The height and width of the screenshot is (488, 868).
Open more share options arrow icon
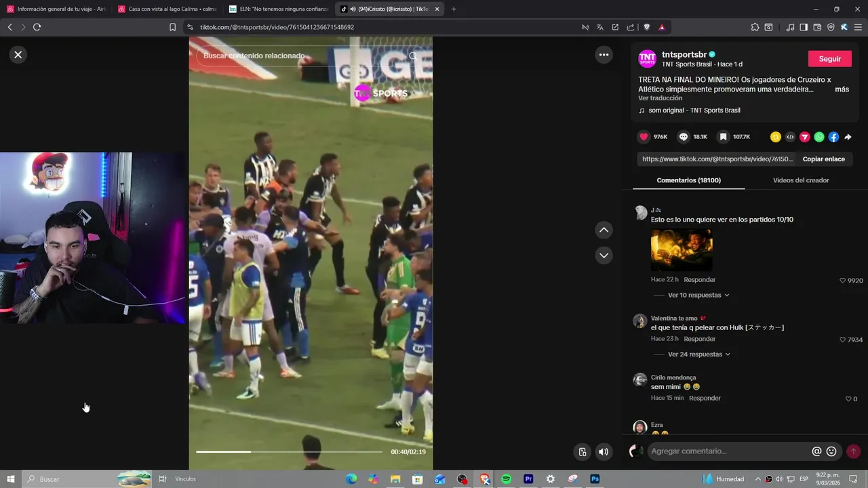click(848, 137)
